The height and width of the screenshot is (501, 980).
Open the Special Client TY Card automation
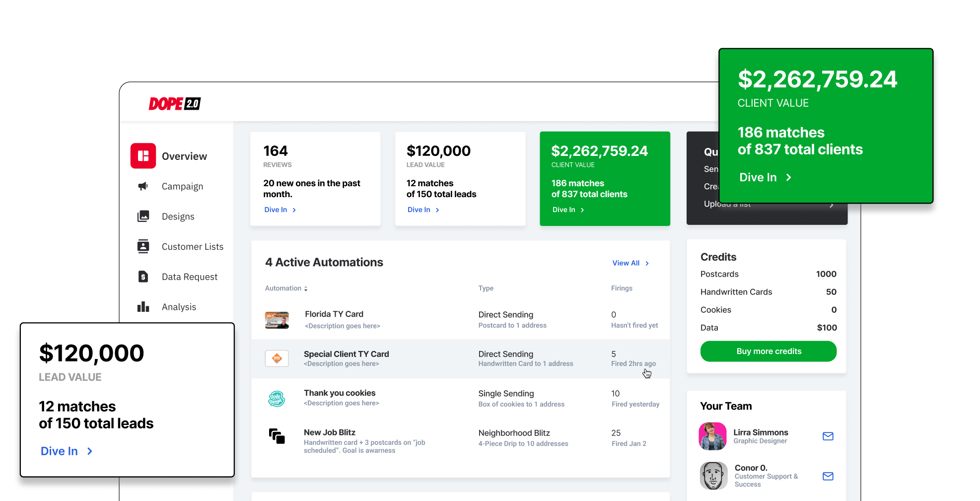pyautogui.click(x=460, y=359)
